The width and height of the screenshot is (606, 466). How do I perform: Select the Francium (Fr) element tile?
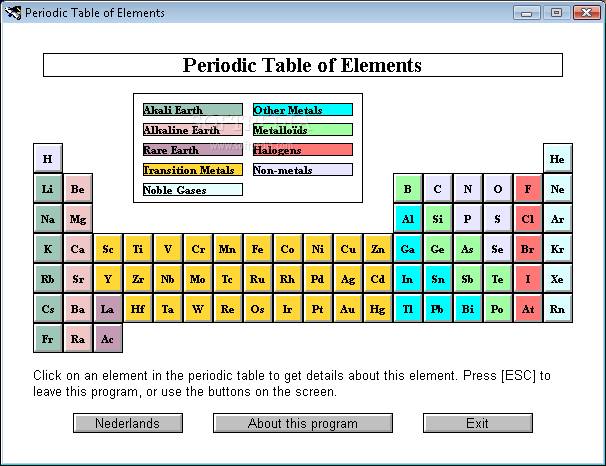tap(47, 339)
